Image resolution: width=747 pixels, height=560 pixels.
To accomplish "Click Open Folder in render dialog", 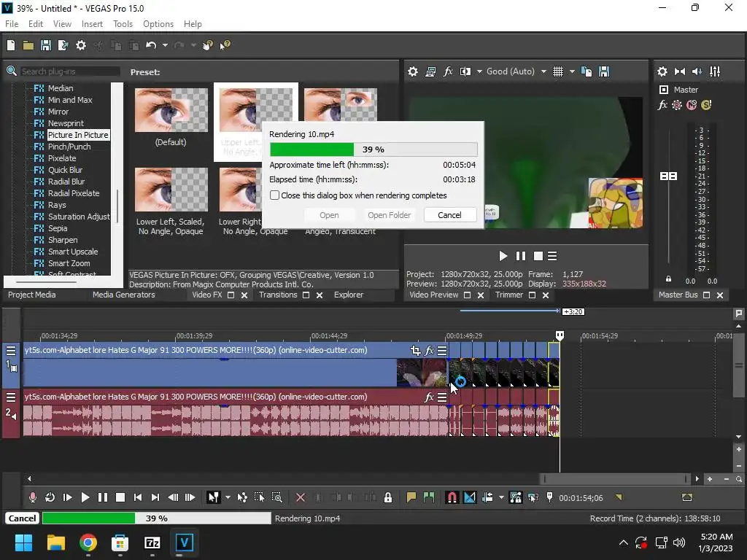I will pos(389,215).
